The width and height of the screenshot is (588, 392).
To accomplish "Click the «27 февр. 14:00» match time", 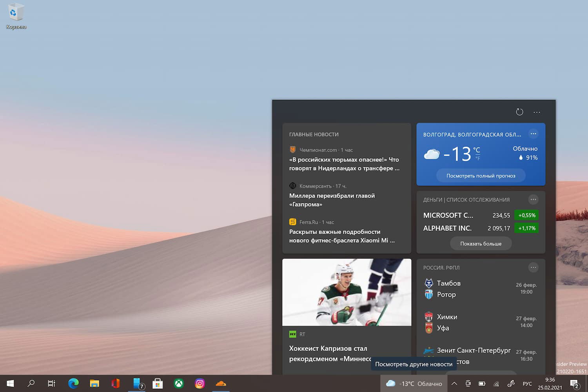I will [x=526, y=322].
